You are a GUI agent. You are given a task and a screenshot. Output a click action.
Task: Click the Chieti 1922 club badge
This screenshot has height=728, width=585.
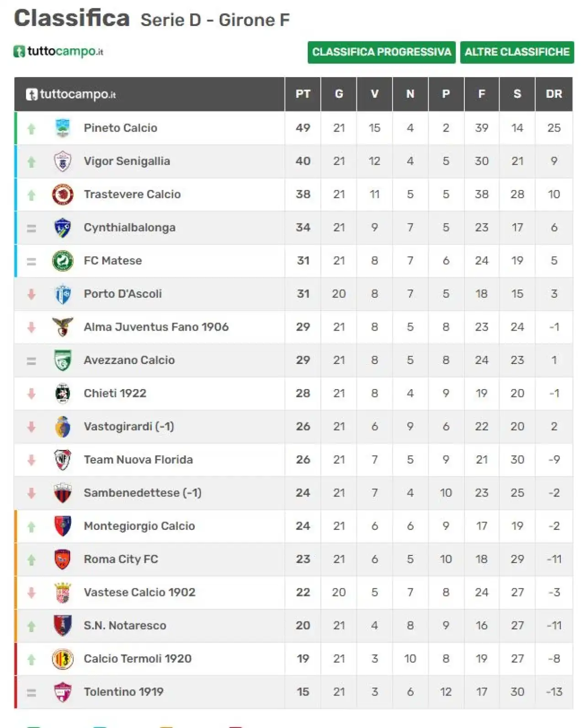point(63,393)
